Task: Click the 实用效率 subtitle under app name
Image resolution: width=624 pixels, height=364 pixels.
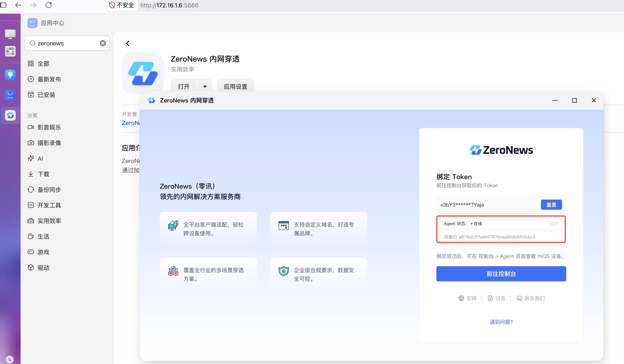Action: pos(183,69)
